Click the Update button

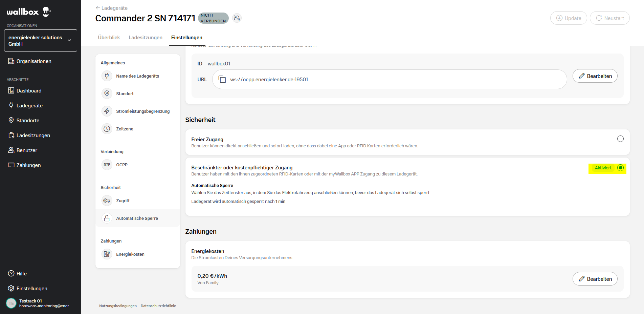pos(569,18)
